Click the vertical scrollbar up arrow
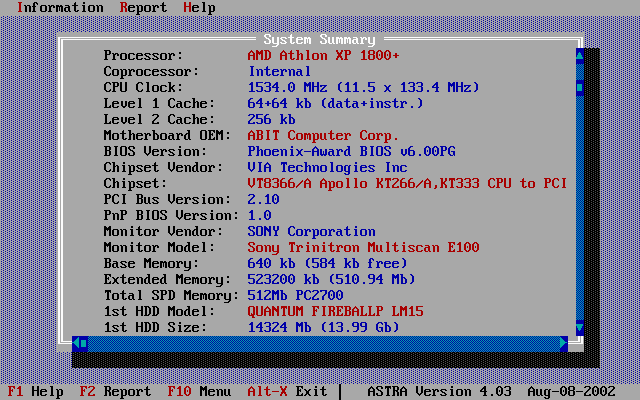The image size is (640, 400). (580, 56)
